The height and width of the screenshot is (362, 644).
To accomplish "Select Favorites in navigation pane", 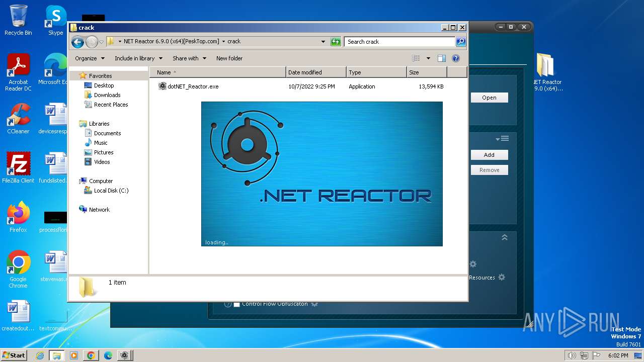I will 100,76.
